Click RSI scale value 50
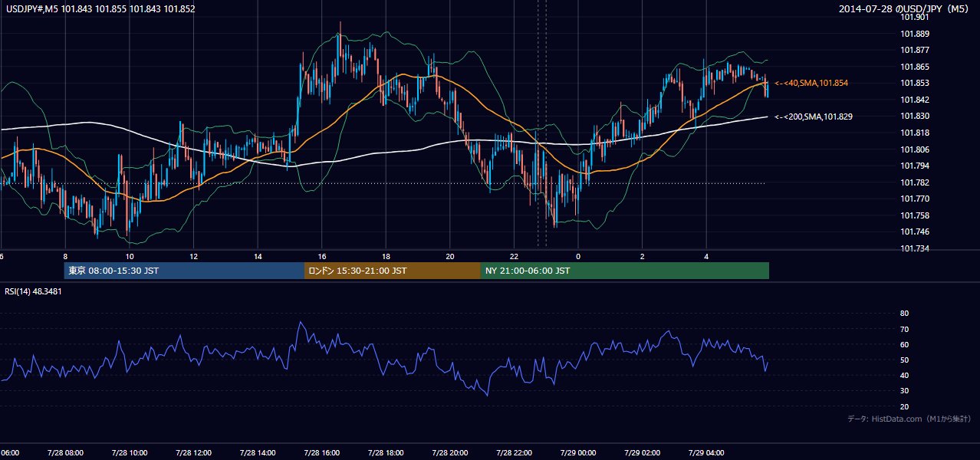The width and height of the screenshot is (980, 460). [x=904, y=360]
